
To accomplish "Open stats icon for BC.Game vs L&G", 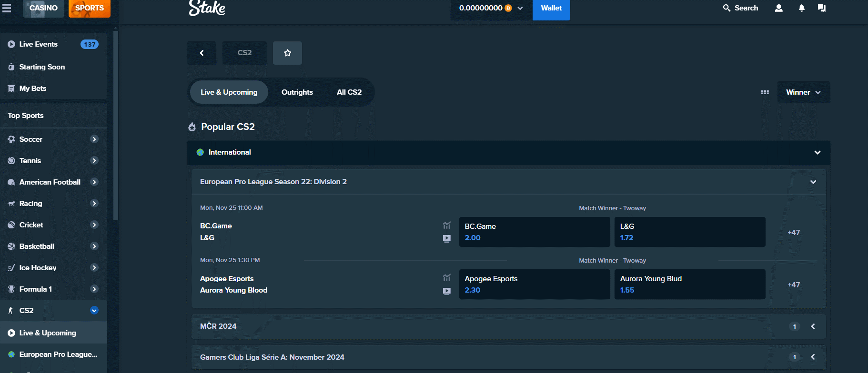I will (x=447, y=226).
